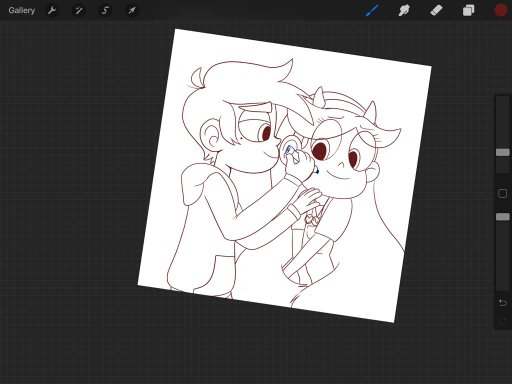The height and width of the screenshot is (384, 512).
Task: Select the Smudge finger tool
Action: pyautogui.click(x=404, y=10)
